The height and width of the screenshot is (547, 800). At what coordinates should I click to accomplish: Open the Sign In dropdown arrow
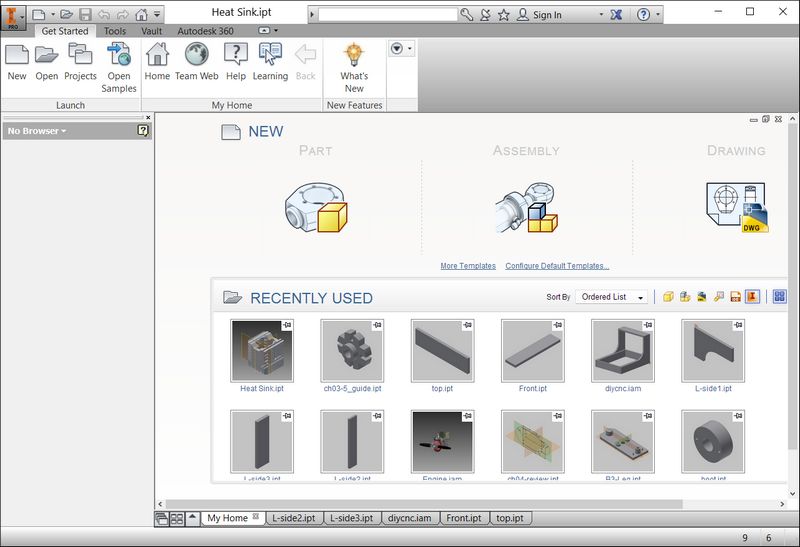601,15
